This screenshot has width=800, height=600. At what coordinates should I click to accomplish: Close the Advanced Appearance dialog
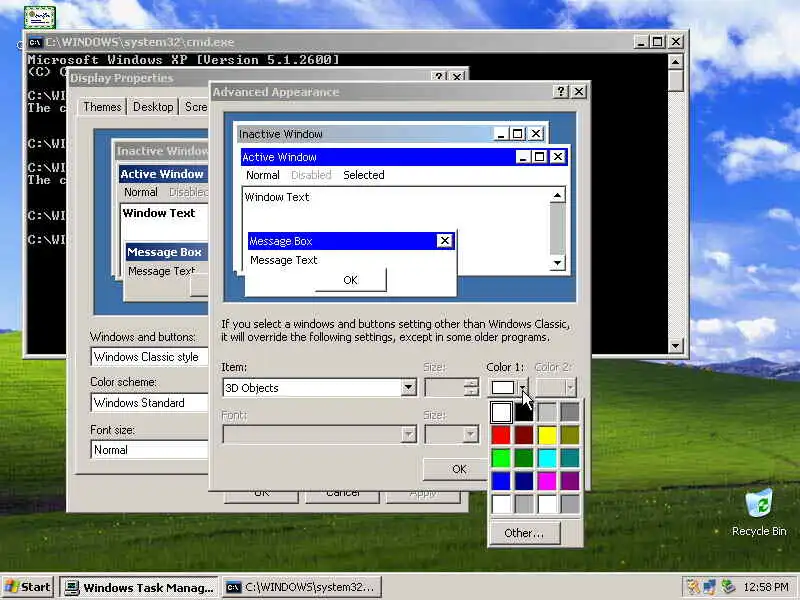[579, 91]
